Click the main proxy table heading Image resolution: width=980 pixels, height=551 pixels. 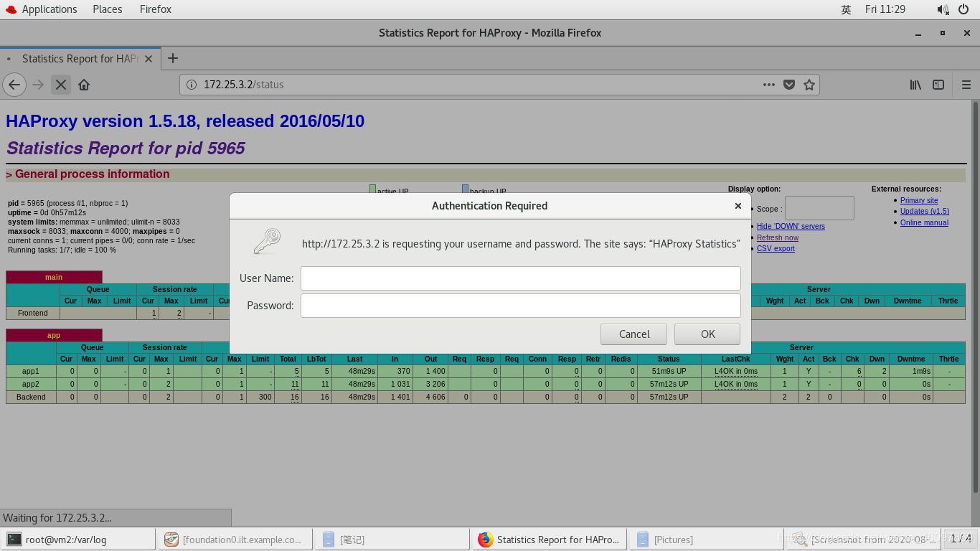point(54,277)
